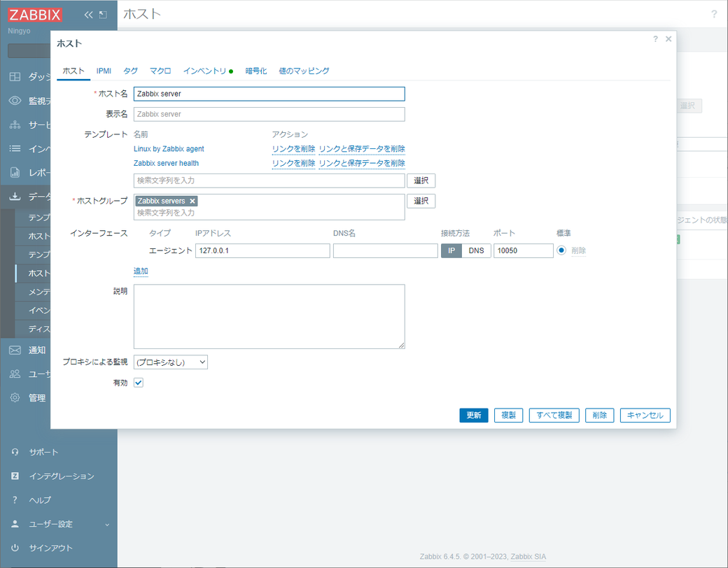Click the Zabbix logo
This screenshot has width=728, height=568.
click(x=35, y=15)
